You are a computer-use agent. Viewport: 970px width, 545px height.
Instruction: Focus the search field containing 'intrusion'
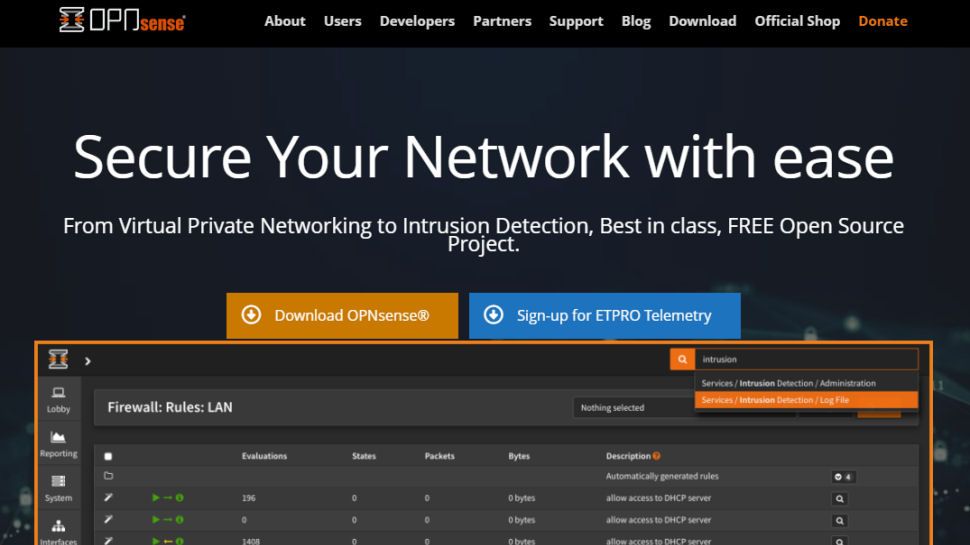tap(806, 359)
